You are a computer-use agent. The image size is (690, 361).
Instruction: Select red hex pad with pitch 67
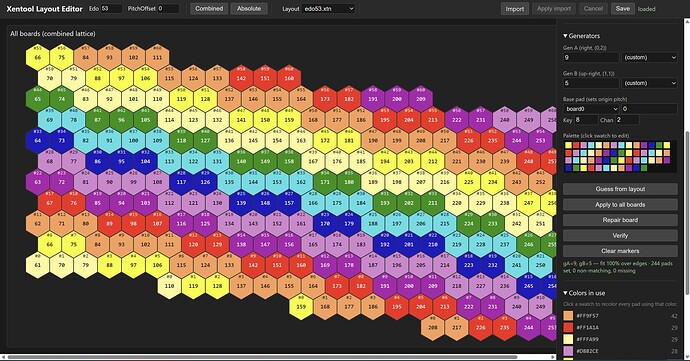pyautogui.click(x=49, y=203)
